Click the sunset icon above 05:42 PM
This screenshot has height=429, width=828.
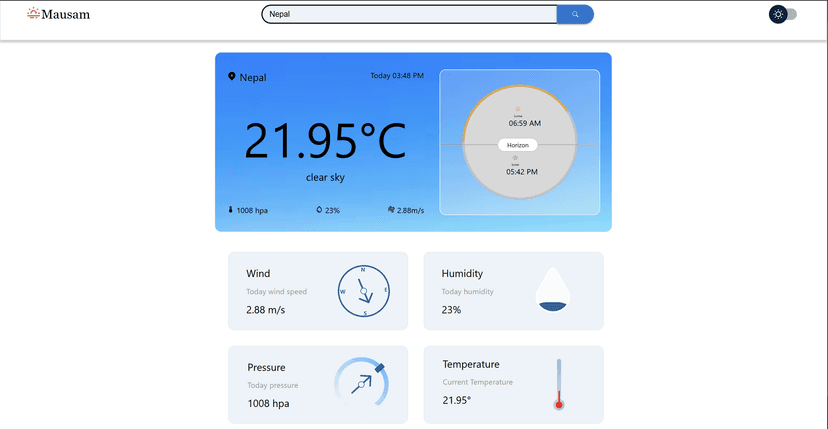tap(516, 158)
